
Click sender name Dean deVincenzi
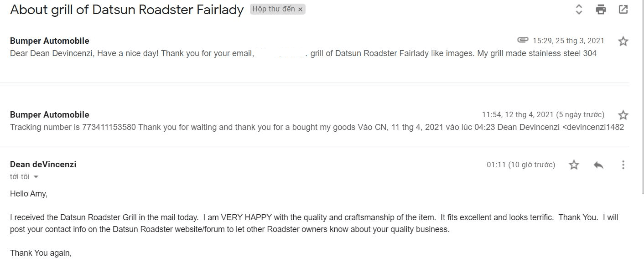point(43,165)
